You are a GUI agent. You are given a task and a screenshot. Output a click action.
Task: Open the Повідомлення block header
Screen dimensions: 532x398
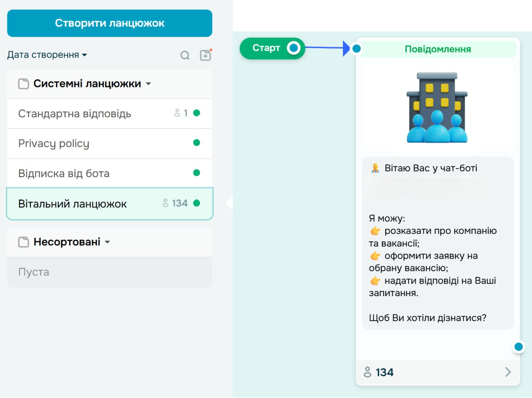[x=437, y=49]
